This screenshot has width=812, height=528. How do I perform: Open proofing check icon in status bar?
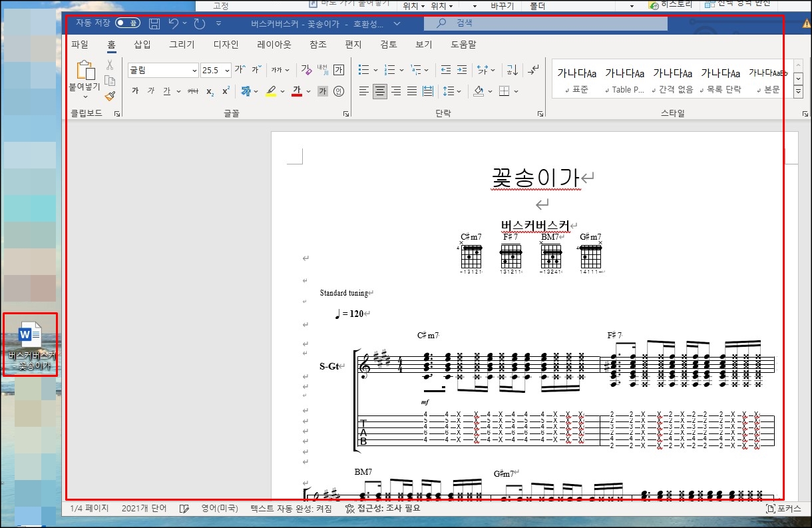(x=184, y=508)
